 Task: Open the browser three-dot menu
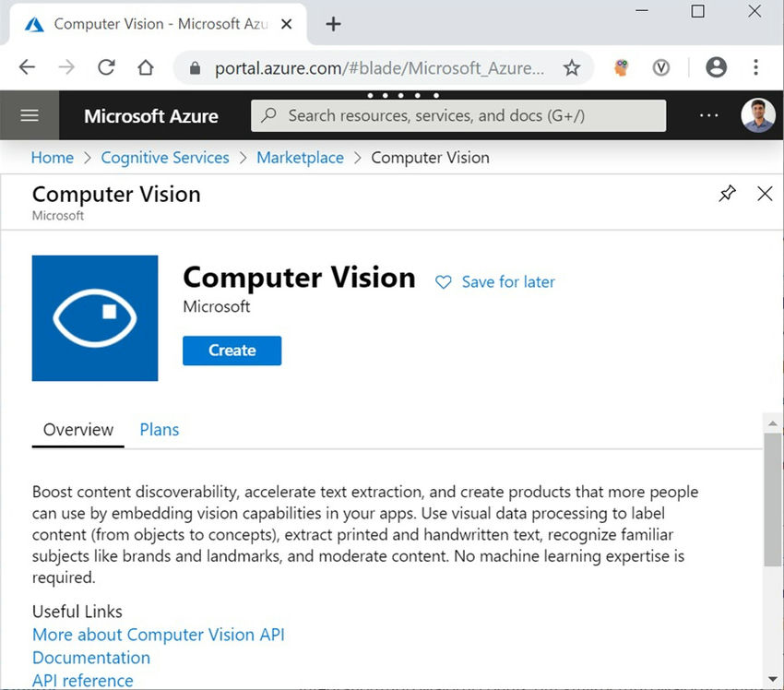pyautogui.click(x=756, y=67)
